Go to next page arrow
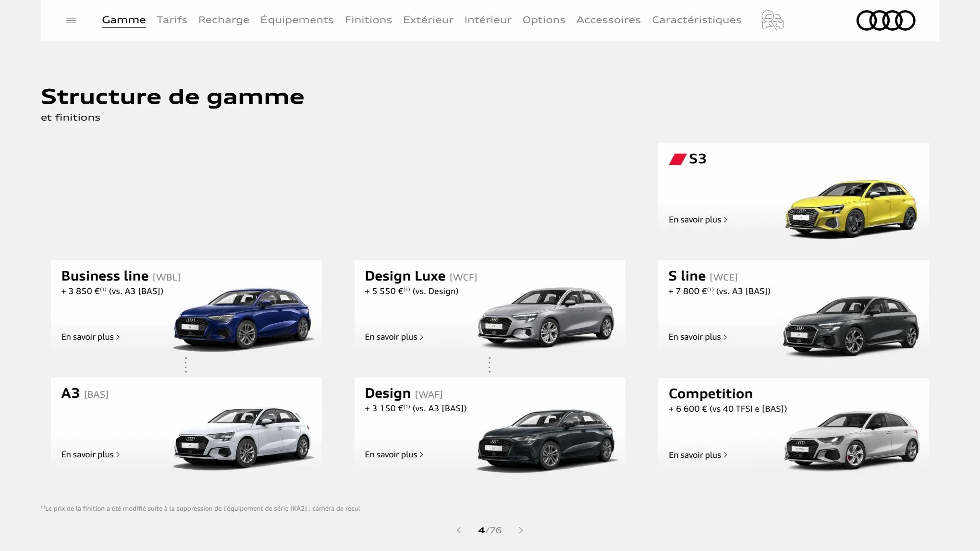The height and width of the screenshot is (551, 980). pos(521,530)
